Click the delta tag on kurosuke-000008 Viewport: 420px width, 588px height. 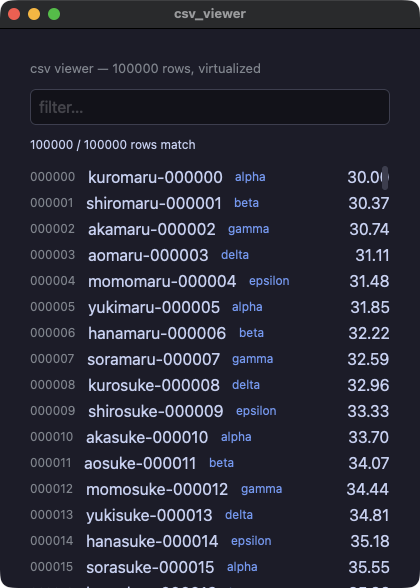pyautogui.click(x=246, y=385)
